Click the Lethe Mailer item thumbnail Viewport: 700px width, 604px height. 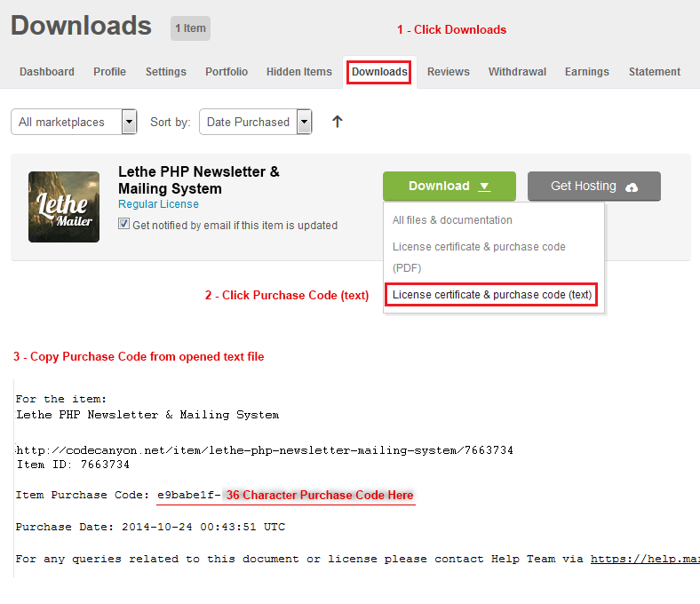point(64,207)
